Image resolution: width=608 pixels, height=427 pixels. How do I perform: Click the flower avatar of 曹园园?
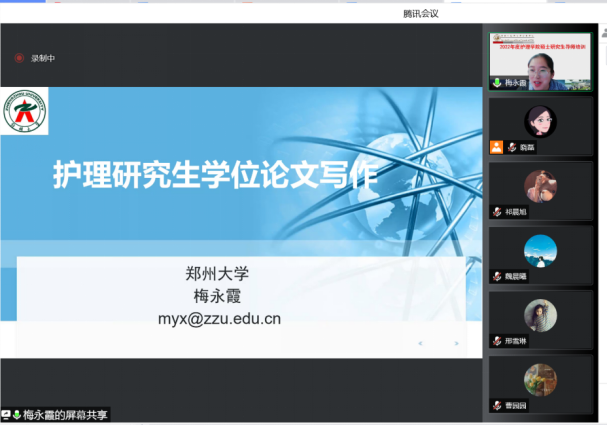[x=540, y=380]
